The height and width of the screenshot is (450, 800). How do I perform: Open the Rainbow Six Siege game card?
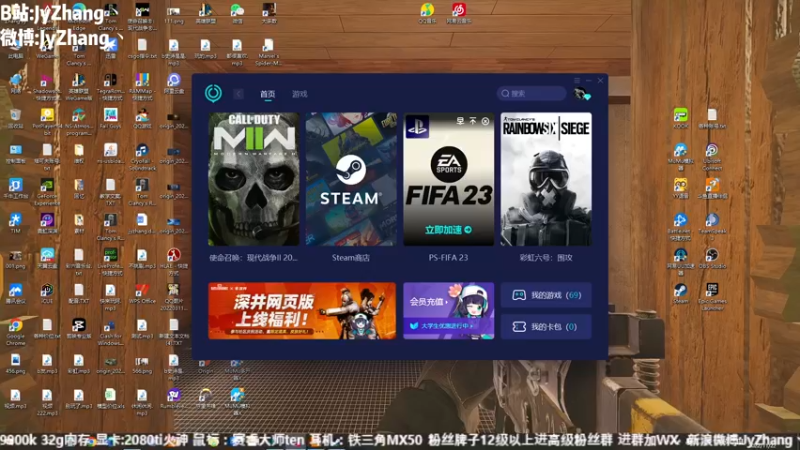click(x=546, y=179)
